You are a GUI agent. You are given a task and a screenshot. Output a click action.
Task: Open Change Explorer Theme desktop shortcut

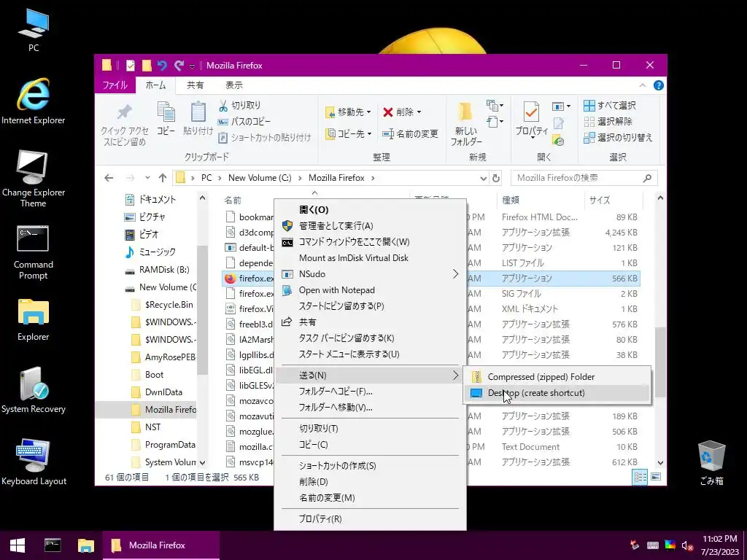coord(34,179)
